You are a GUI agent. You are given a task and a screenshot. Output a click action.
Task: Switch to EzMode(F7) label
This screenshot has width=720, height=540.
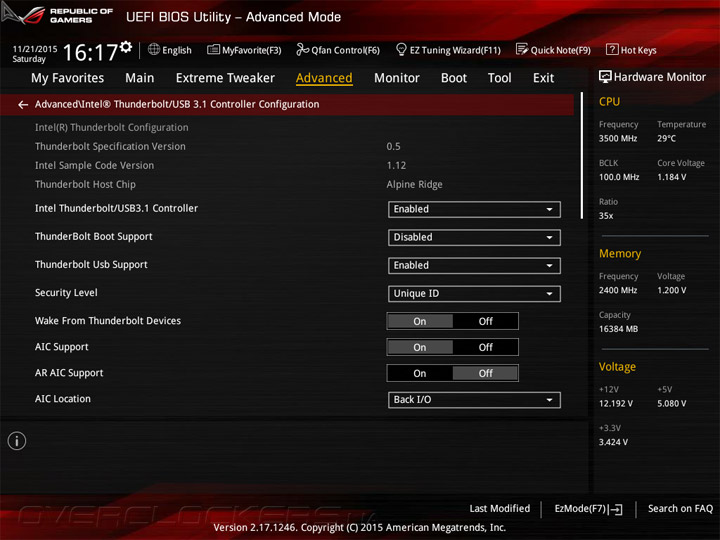(580, 508)
